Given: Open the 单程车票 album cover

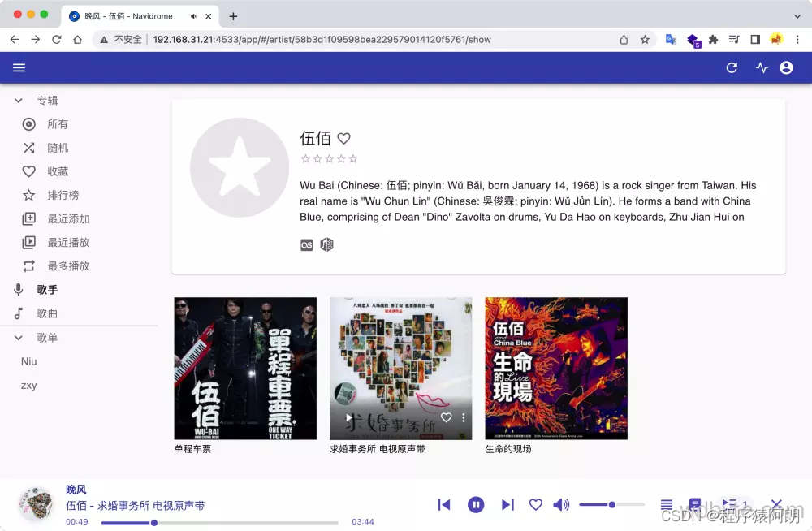Looking at the screenshot, I should tap(245, 369).
